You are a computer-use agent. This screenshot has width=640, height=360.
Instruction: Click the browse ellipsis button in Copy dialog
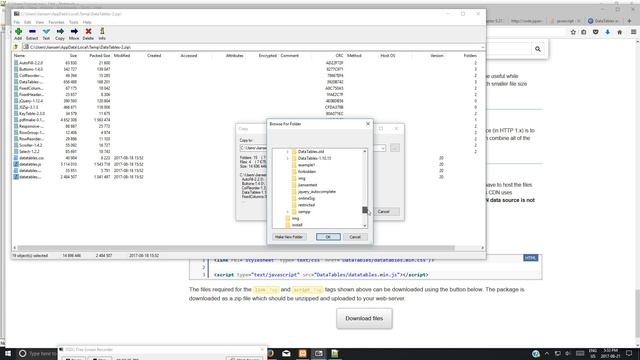tap(395, 148)
